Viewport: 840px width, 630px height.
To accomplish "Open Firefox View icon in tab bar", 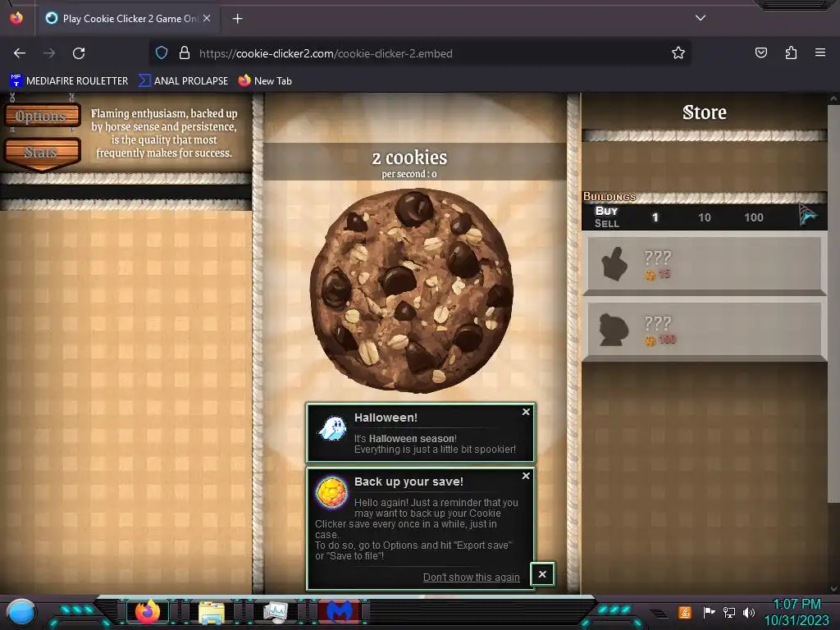I will click(x=16, y=18).
